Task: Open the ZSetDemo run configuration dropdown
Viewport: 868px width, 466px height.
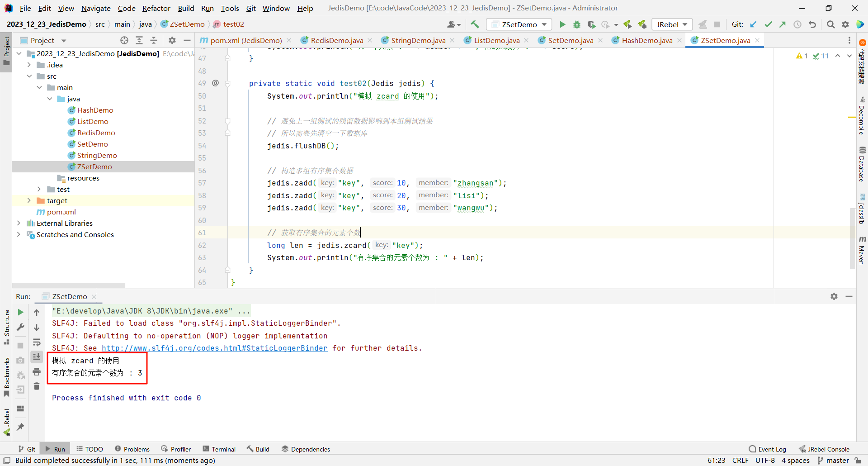Action: [519, 24]
